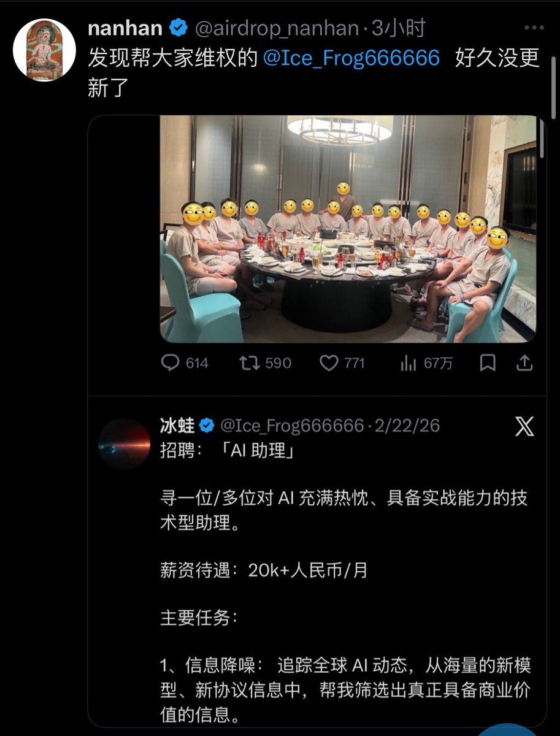Open the @Ice_Frog666666 handle in quoted post
Image resolution: width=560 pixels, height=736 pixels.
pyautogui.click(x=291, y=425)
